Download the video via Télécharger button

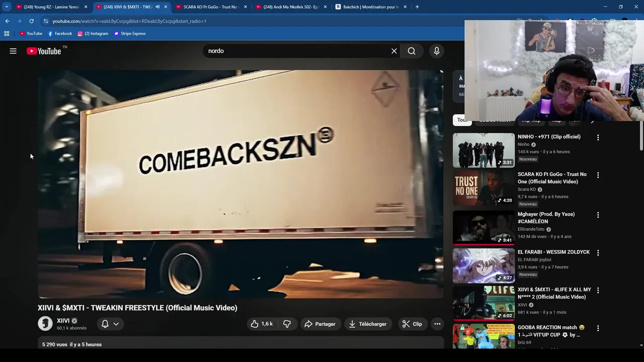pos(368,324)
